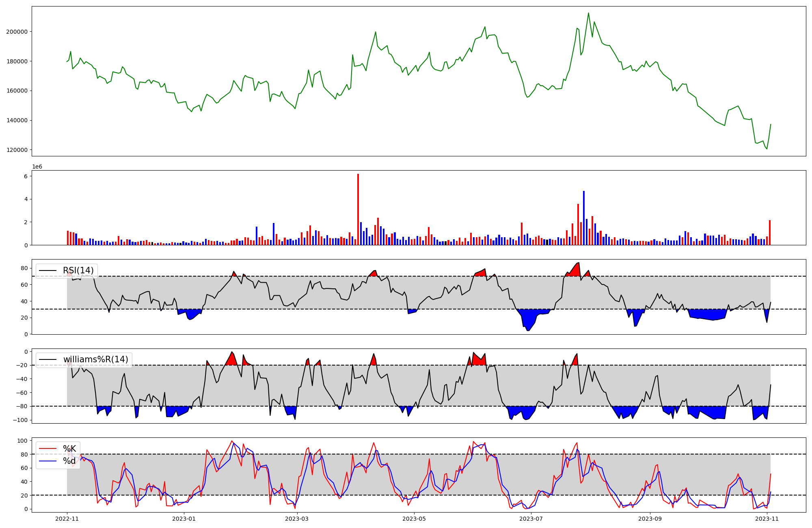Click the %d legend text
Screen dimensions: 812x528
[x=69, y=461]
